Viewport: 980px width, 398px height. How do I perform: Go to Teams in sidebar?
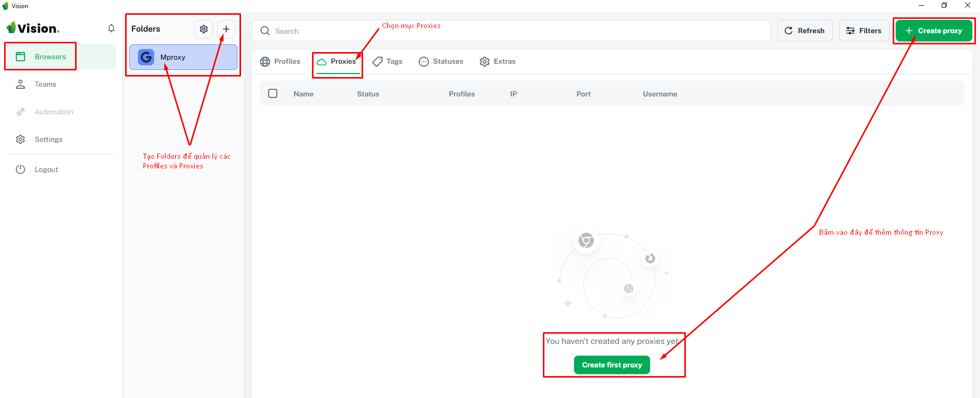[x=45, y=84]
